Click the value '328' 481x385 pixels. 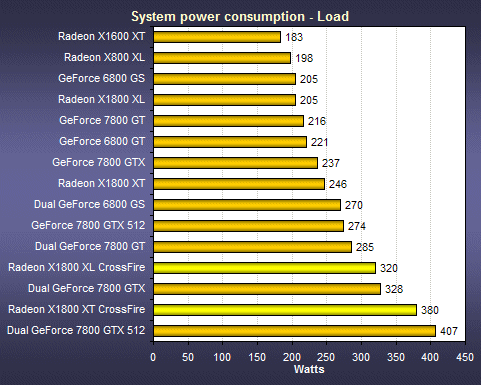[394, 289]
